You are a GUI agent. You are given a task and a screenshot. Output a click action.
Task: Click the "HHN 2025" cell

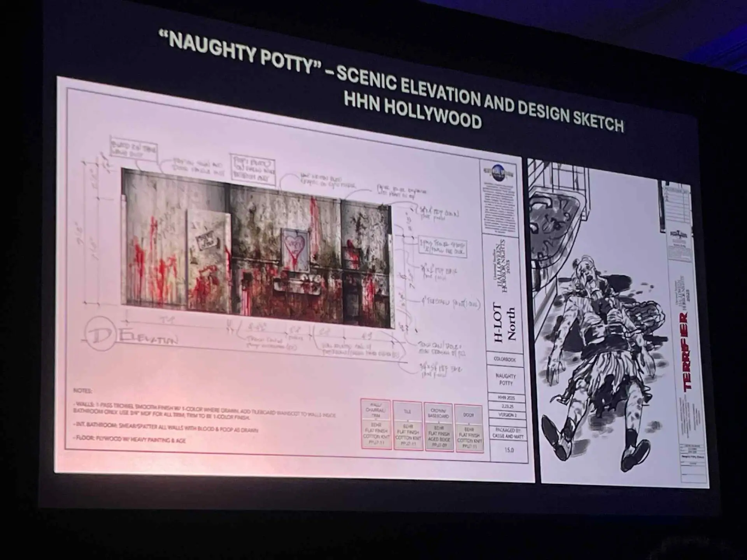coord(507,399)
